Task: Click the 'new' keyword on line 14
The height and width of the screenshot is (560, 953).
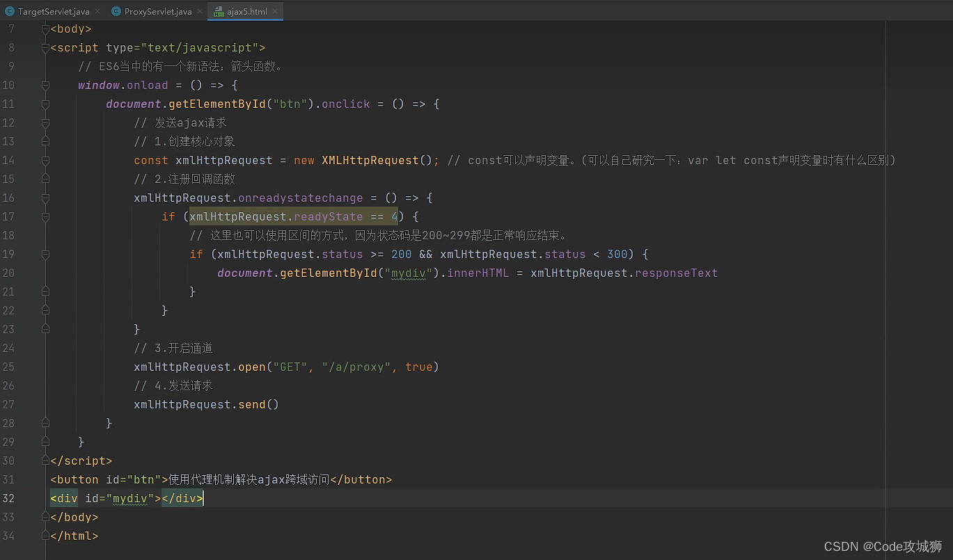Action: 304,161
